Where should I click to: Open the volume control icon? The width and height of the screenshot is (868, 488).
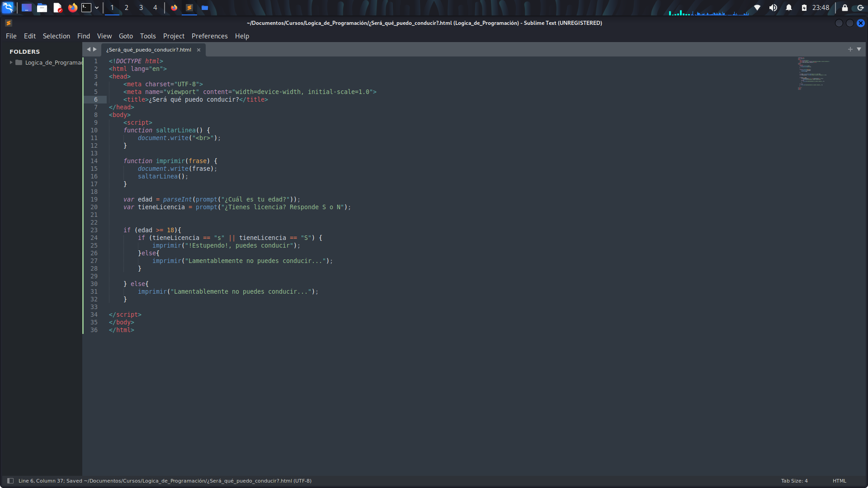coord(773,8)
